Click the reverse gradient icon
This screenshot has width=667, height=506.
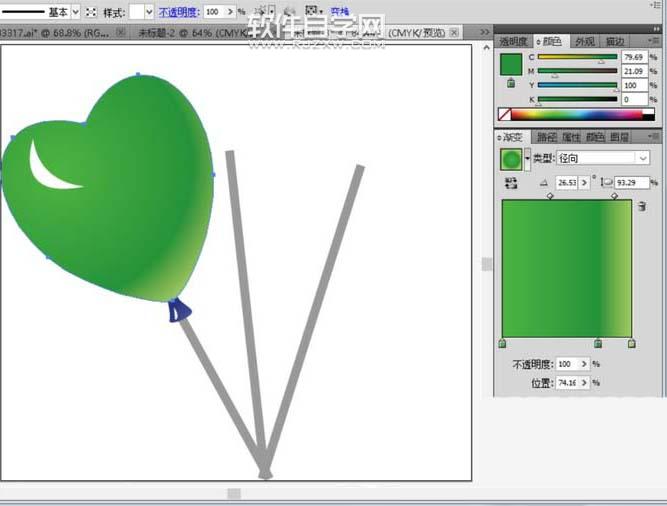click(x=512, y=183)
